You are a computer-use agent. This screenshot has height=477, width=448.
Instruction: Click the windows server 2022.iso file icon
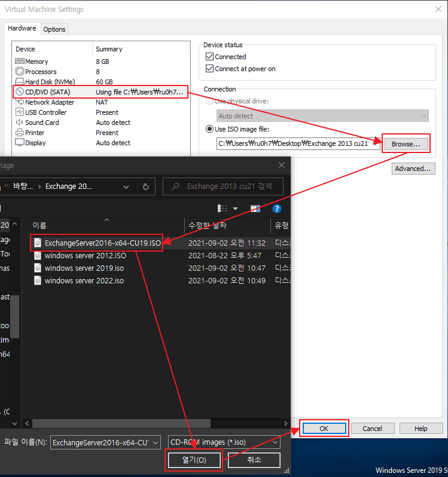tap(38, 280)
